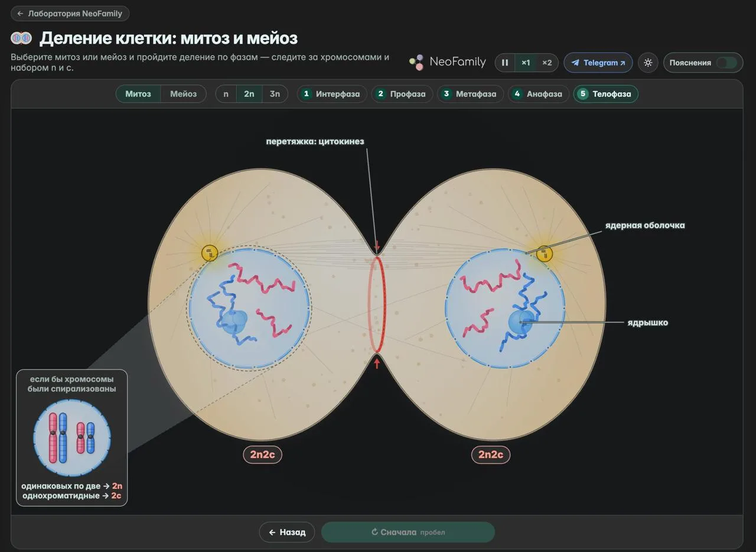The height and width of the screenshot is (552, 756).
Task: Click the одинаковых по две → 2n text
Action: pyautogui.click(x=72, y=486)
